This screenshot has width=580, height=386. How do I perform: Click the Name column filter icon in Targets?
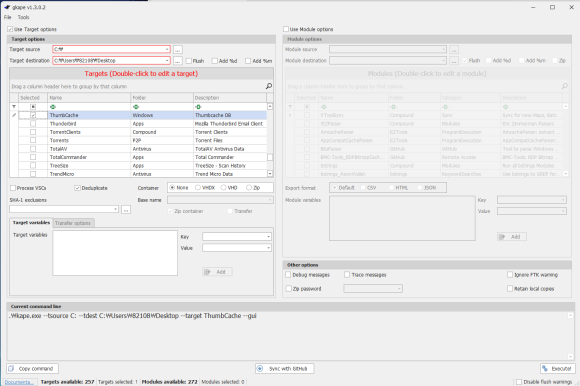(53, 106)
